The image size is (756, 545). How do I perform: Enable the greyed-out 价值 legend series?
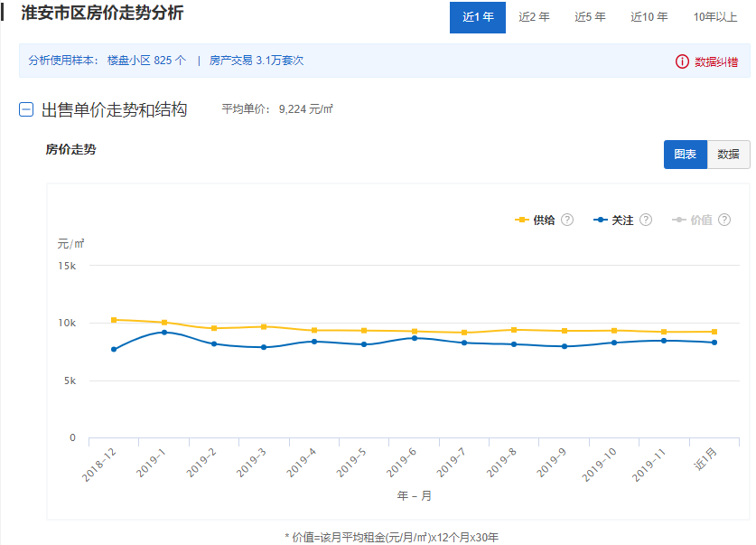[693, 220]
